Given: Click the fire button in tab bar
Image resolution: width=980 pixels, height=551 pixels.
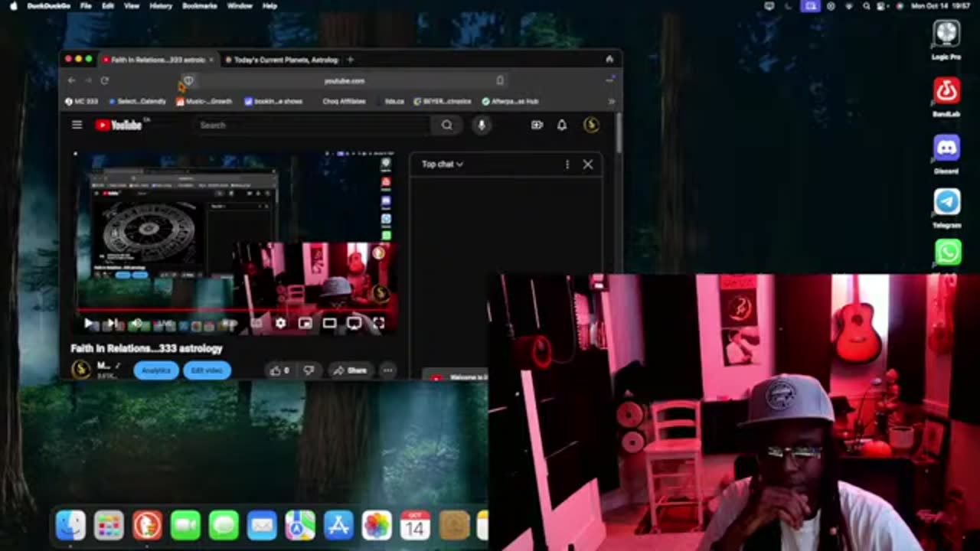Looking at the screenshot, I should point(609,59).
